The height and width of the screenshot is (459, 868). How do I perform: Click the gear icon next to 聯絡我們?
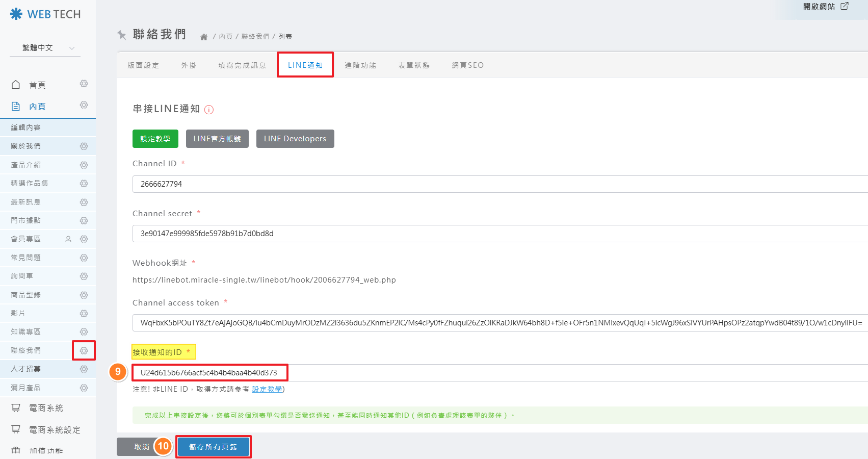[x=84, y=350]
